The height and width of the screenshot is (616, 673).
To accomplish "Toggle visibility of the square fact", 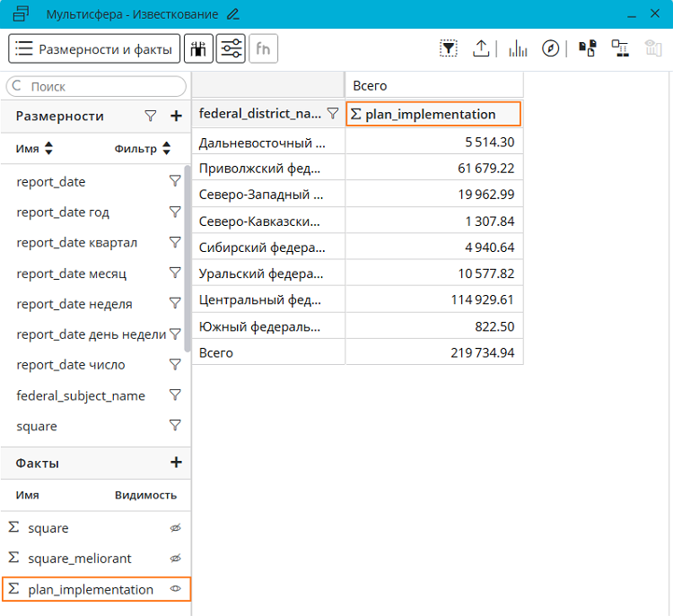I will 176,528.
